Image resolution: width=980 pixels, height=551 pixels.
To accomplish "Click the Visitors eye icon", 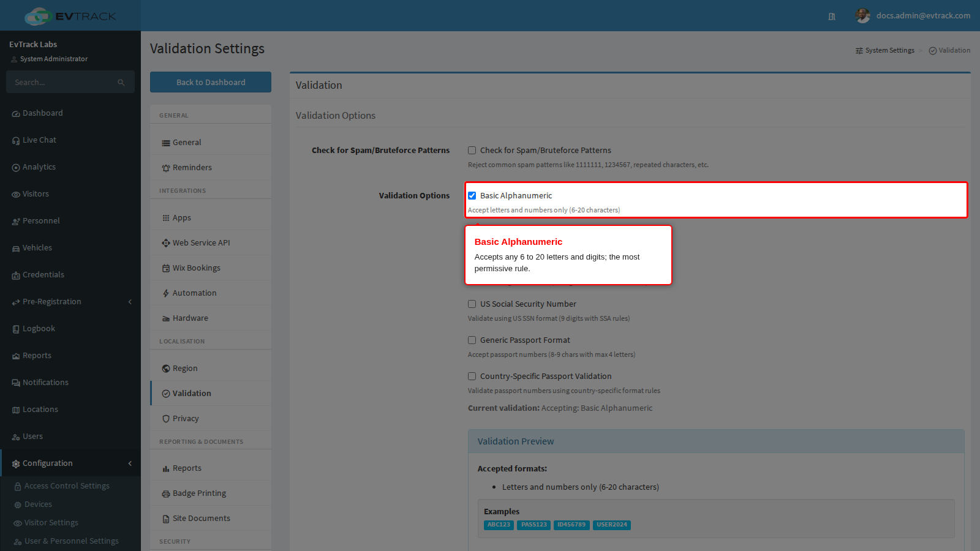I will click(16, 195).
